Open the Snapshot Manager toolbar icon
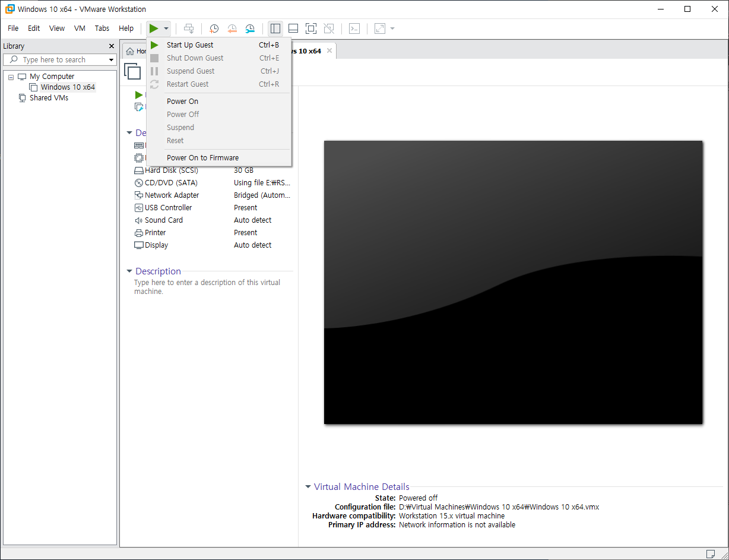The width and height of the screenshot is (729, 560). (x=250, y=29)
